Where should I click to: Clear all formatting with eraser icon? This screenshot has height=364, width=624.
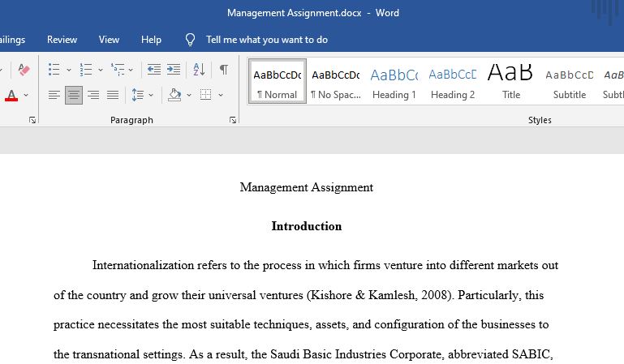tap(24, 70)
